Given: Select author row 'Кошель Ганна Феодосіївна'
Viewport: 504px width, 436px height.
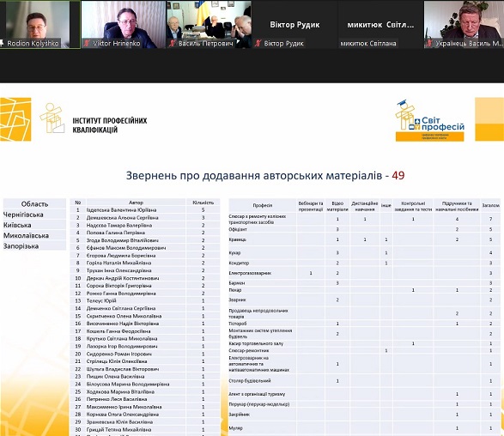Looking at the screenshot, I should (145, 331).
